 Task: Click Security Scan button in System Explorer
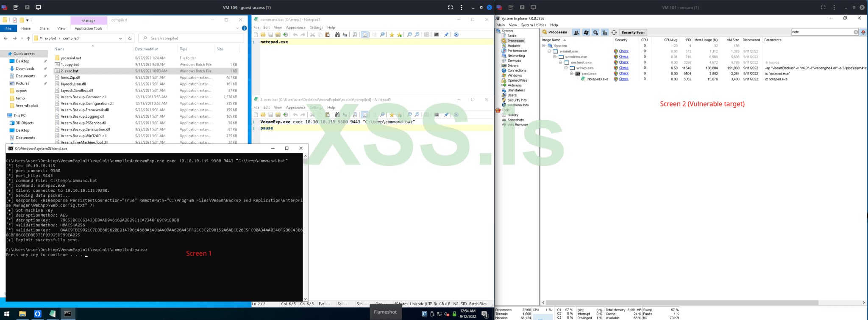tap(633, 32)
